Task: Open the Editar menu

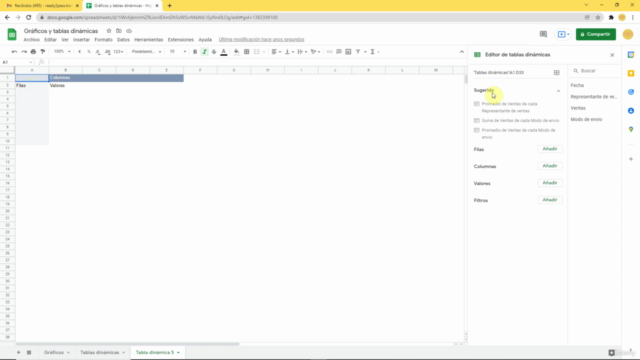Action: tap(50, 40)
